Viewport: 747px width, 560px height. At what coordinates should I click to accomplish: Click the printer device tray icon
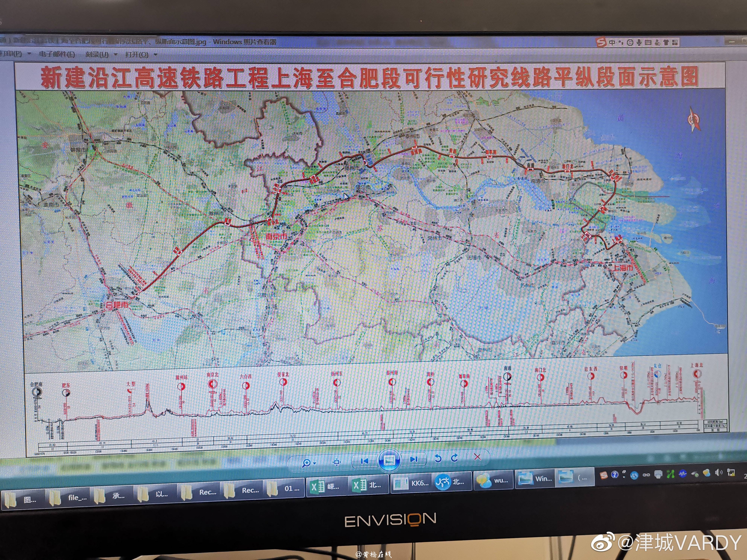(x=658, y=474)
